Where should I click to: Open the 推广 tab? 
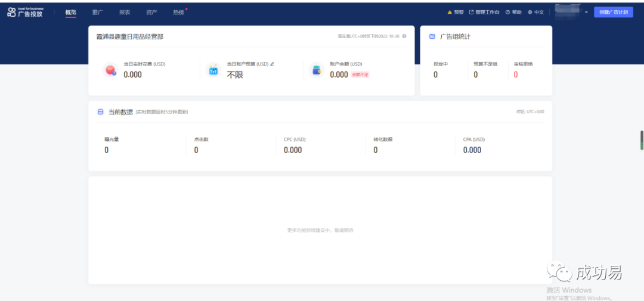pos(98,13)
